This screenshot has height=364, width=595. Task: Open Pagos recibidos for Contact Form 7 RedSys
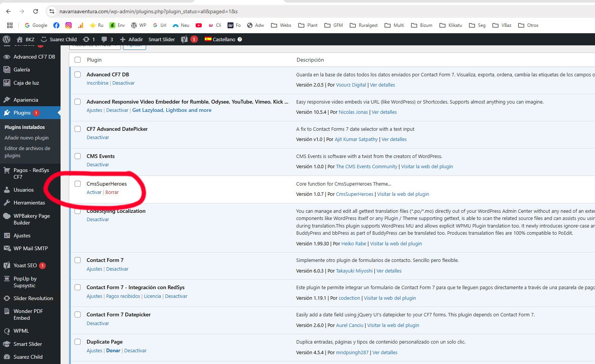(123, 296)
